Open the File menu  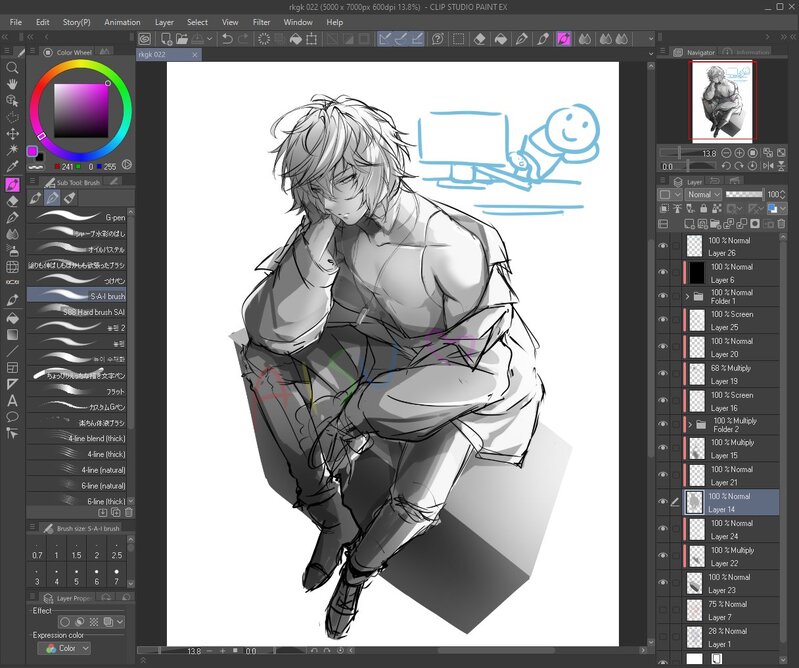point(16,22)
